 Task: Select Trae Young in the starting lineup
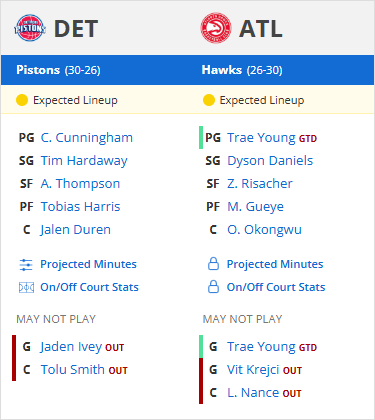pyautogui.click(x=261, y=138)
